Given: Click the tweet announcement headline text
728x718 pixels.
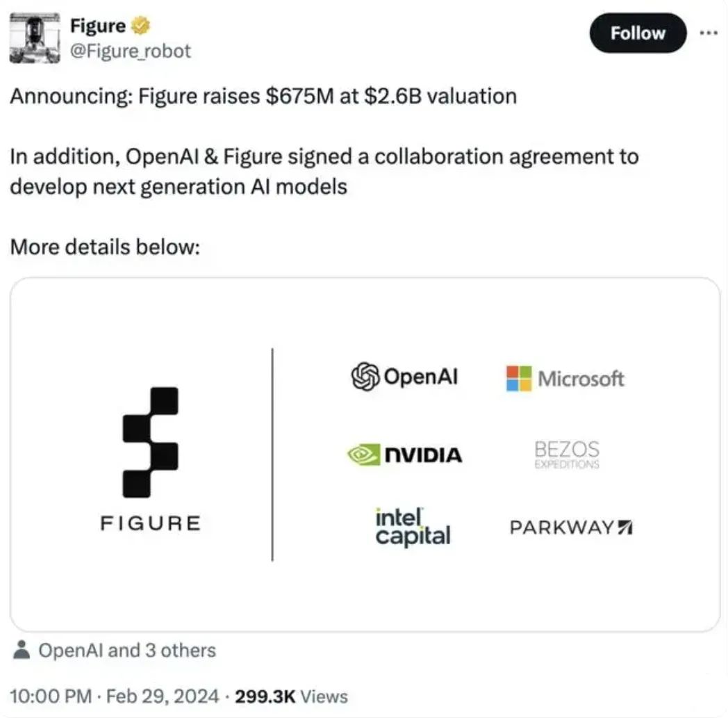Looking at the screenshot, I should click(263, 96).
